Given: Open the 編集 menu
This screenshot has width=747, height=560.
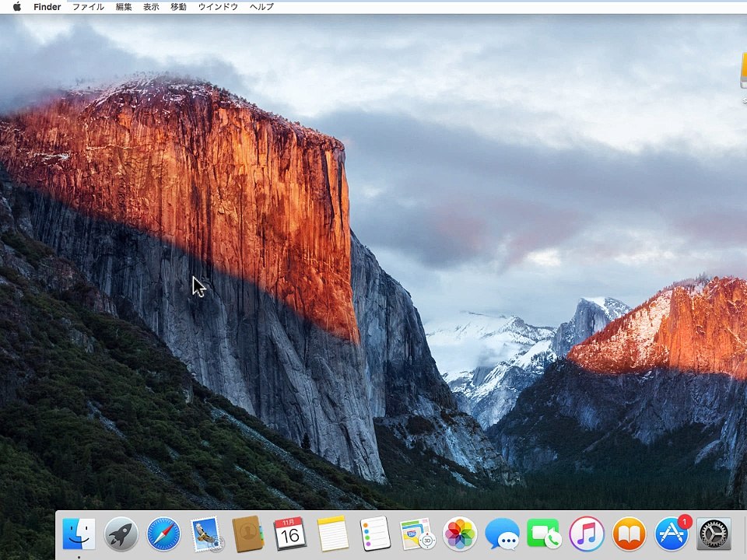Looking at the screenshot, I should [x=124, y=7].
